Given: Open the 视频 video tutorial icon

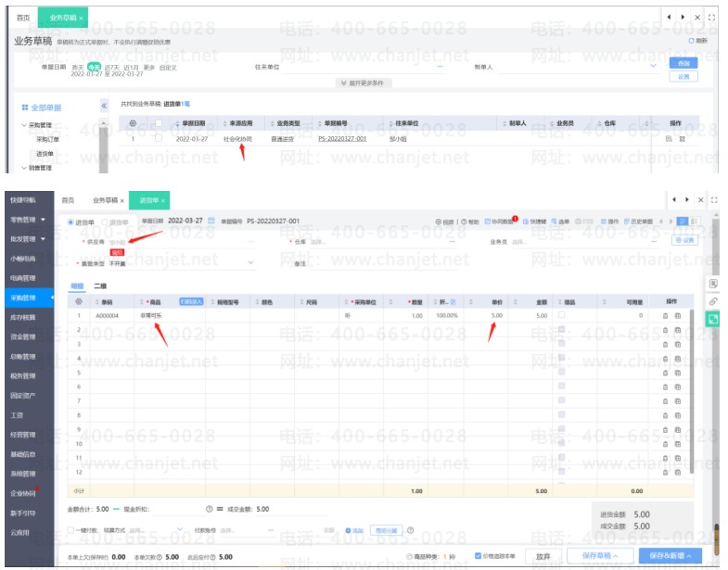Looking at the screenshot, I should pos(444,222).
